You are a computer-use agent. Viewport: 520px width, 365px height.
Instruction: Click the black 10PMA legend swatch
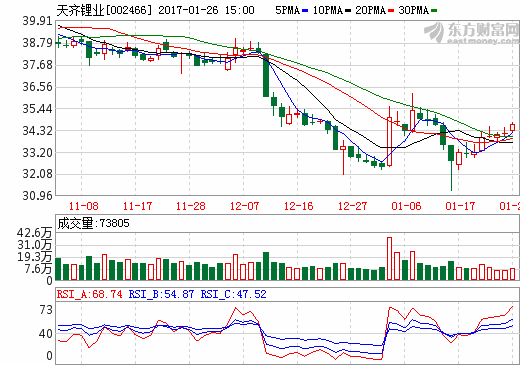348,11
